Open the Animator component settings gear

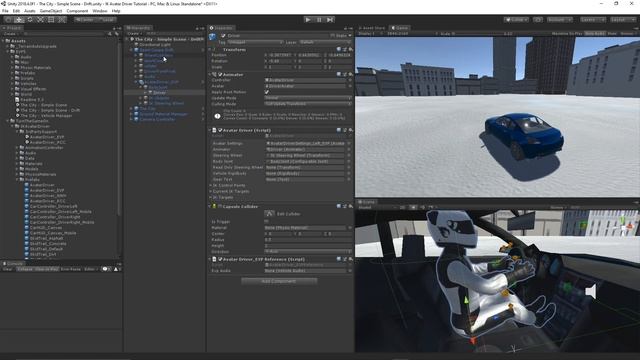point(350,74)
